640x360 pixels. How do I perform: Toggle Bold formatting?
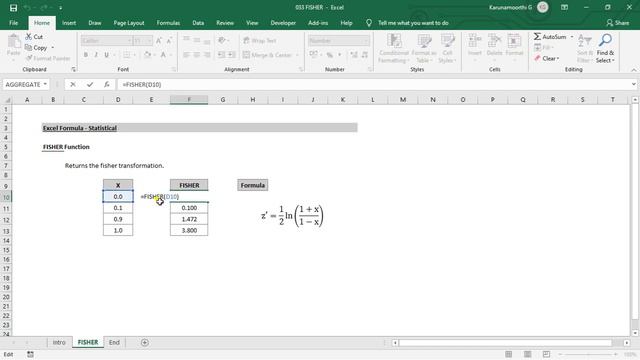tap(86, 55)
